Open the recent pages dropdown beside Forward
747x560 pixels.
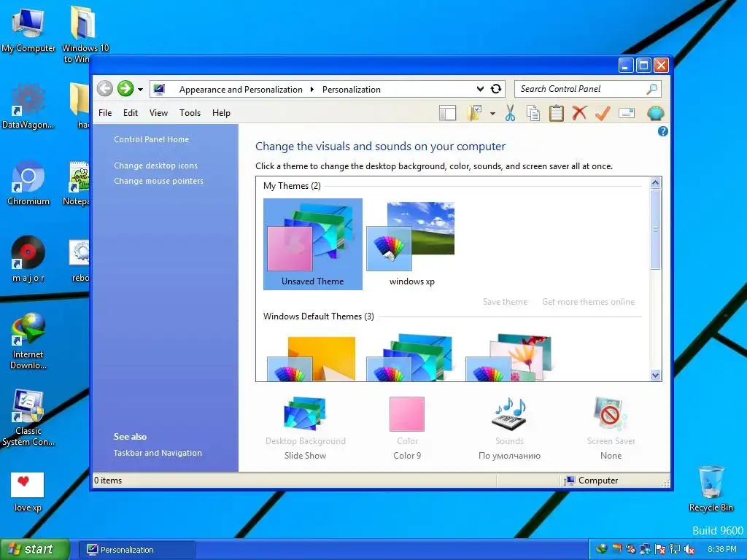click(x=140, y=89)
